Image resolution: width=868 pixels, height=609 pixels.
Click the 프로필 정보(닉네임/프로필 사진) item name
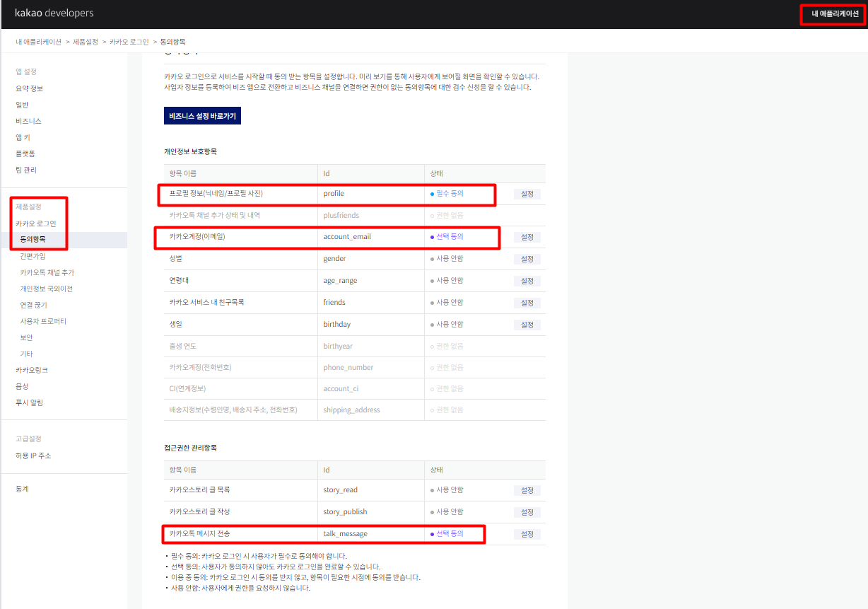pos(216,193)
